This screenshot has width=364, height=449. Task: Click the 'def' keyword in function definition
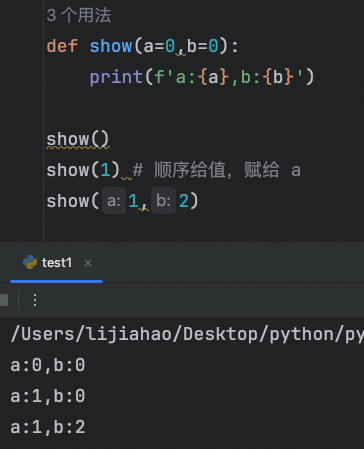(x=62, y=46)
